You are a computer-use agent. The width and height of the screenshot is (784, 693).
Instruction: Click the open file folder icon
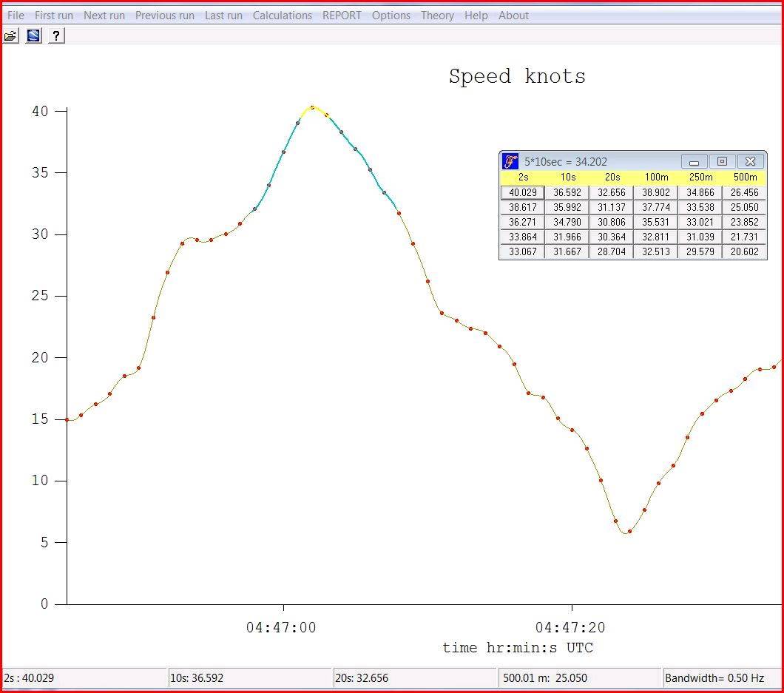pyautogui.click(x=10, y=36)
